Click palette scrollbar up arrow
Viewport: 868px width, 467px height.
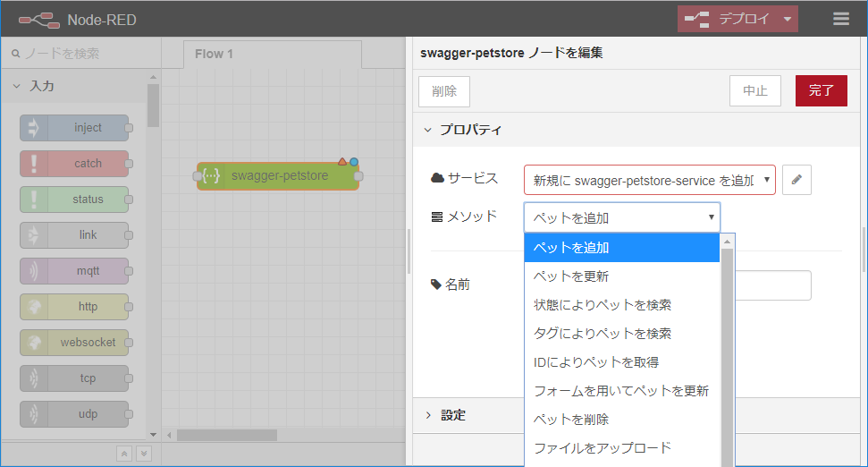coord(154,77)
